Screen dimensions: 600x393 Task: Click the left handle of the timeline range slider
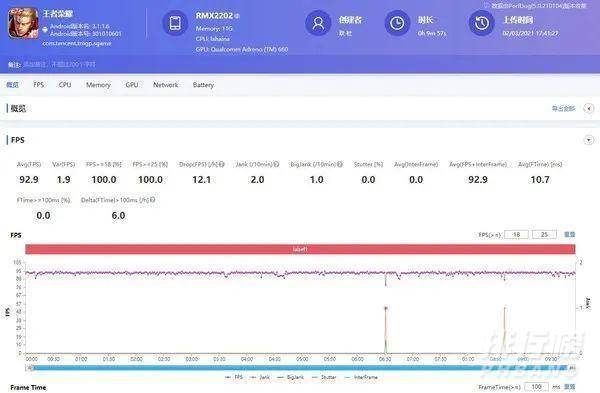point(29,368)
